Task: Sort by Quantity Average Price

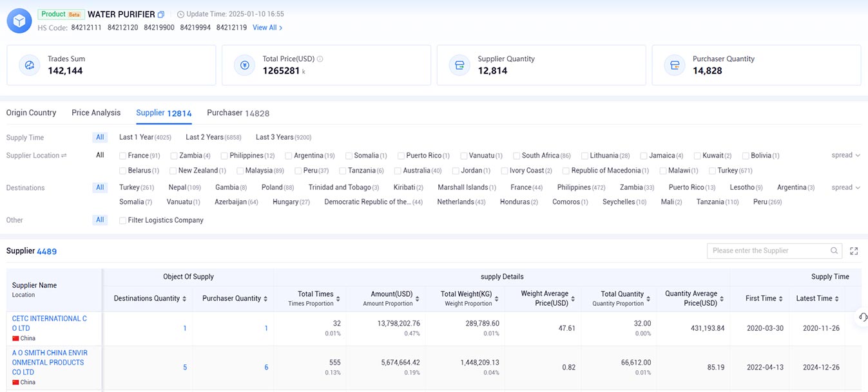Action: [723, 299]
